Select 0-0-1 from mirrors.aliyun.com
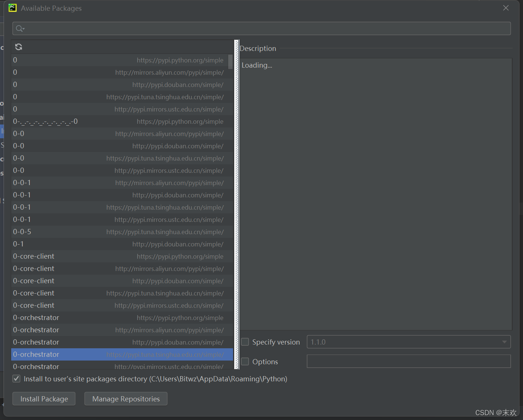 122,182
